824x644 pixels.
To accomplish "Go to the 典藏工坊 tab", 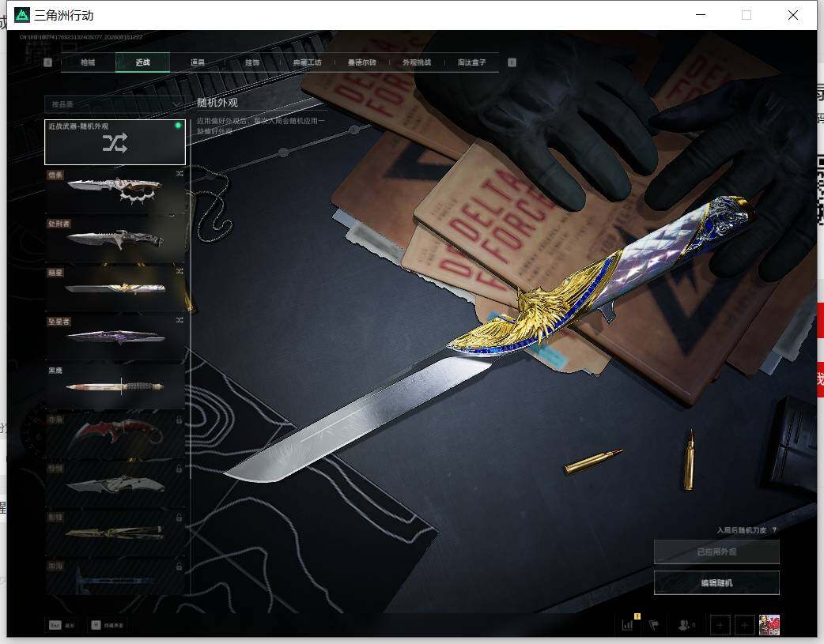I will (x=307, y=62).
